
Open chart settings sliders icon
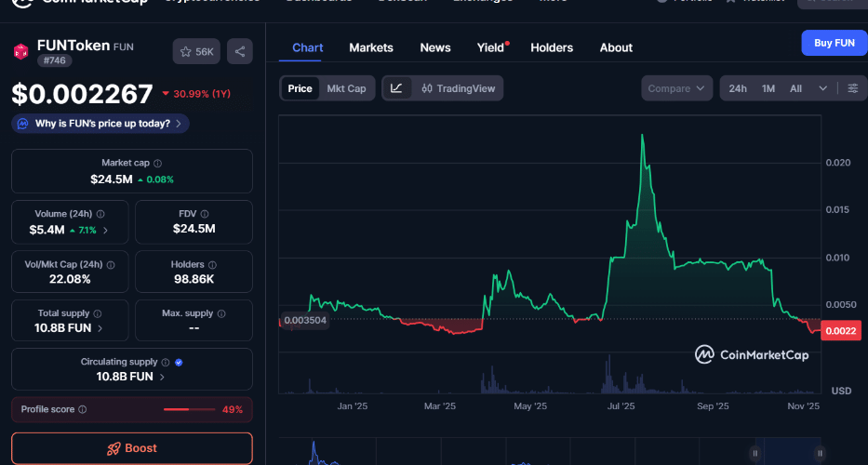[853, 88]
